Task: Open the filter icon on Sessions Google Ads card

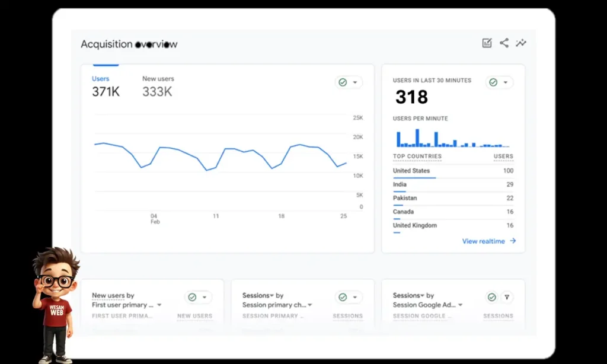Action: [x=507, y=297]
